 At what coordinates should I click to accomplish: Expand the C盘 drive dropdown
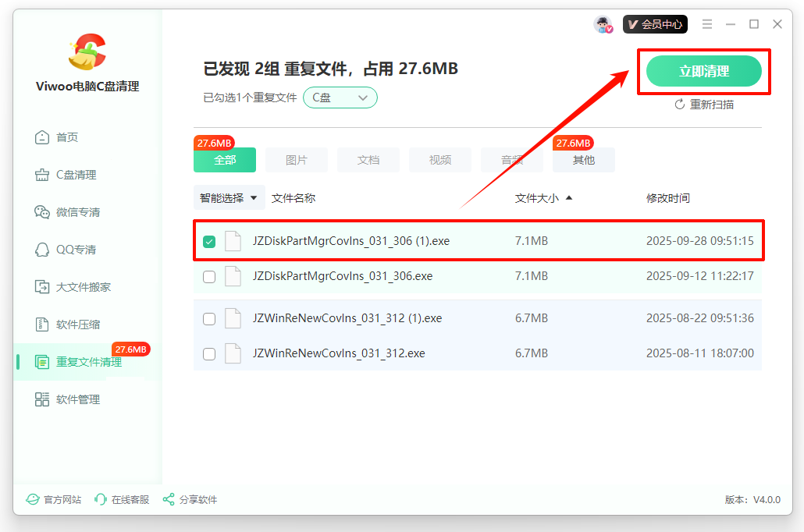[x=340, y=98]
